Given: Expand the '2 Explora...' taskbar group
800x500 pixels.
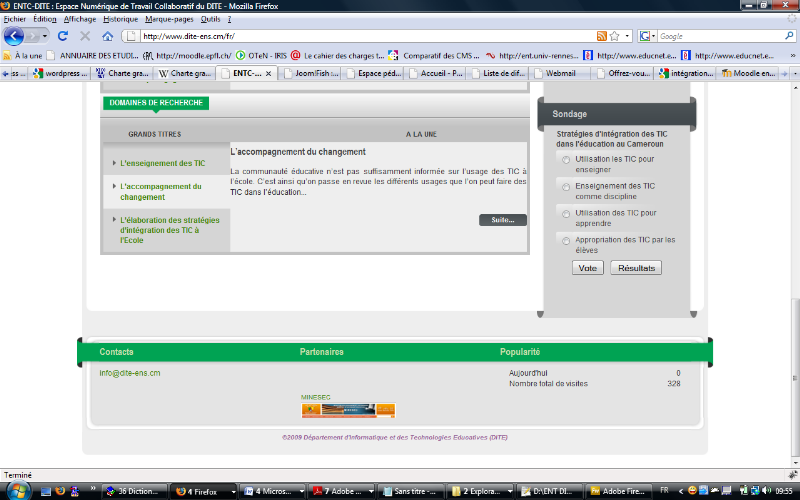Looking at the screenshot, I should pos(510,491).
